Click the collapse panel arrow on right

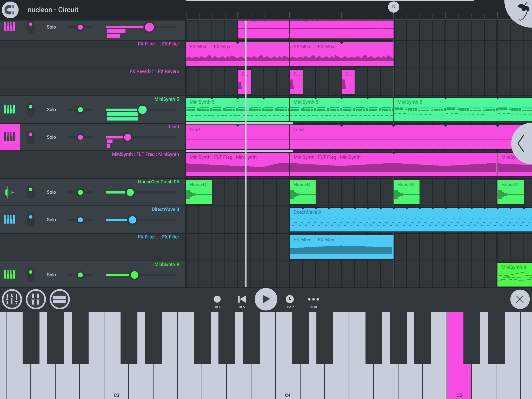522,143
